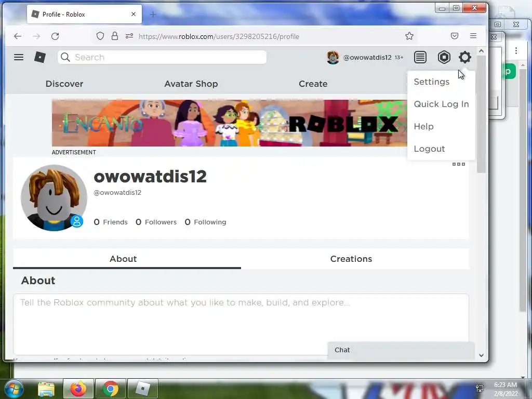Click the About description text box

(241, 324)
